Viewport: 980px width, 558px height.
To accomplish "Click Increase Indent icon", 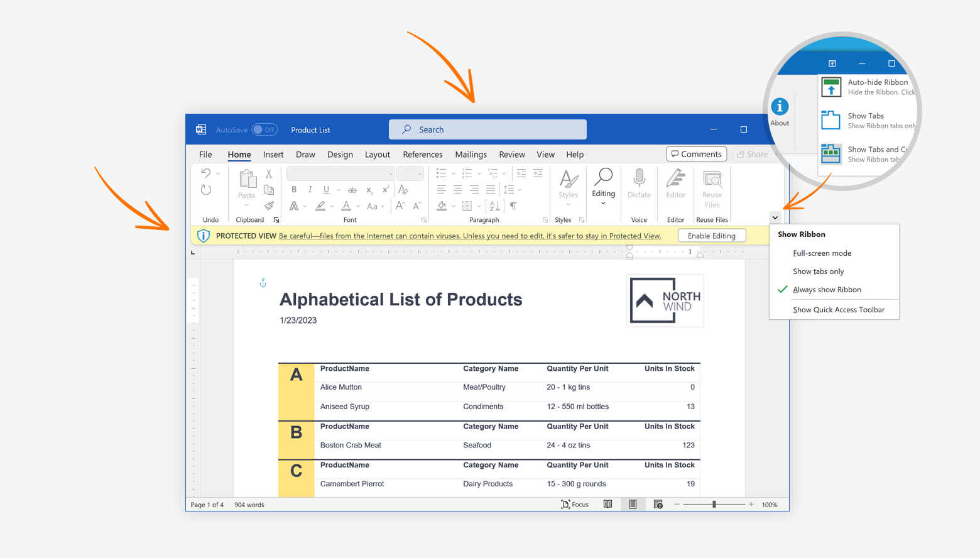I will (538, 173).
